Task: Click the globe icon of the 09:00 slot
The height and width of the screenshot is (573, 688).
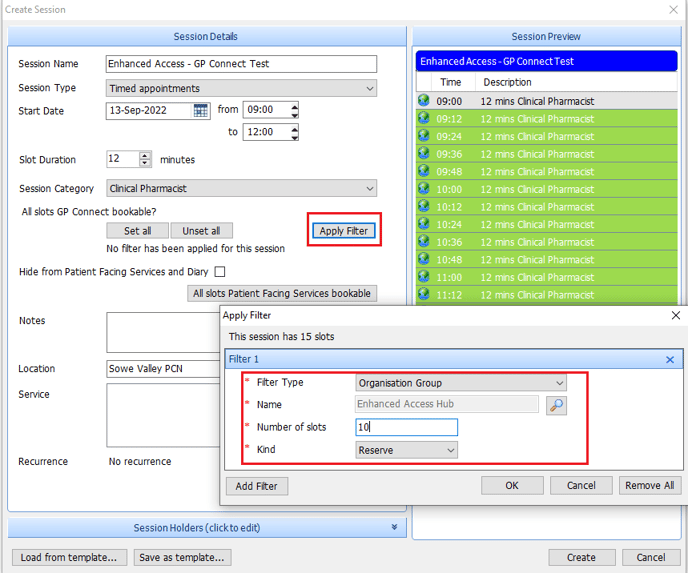Action: 424,101
